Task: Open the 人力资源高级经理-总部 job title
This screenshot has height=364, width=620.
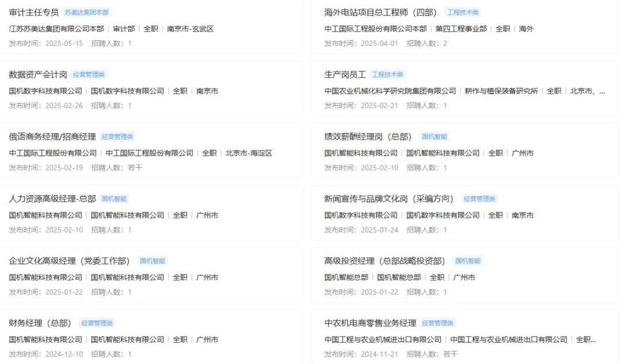Action: coord(52,199)
